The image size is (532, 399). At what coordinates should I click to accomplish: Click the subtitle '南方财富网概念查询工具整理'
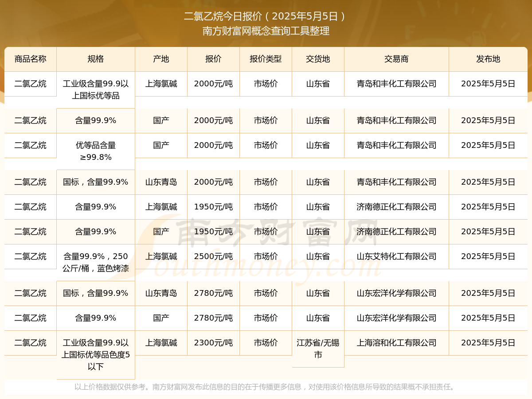pyautogui.click(x=266, y=31)
